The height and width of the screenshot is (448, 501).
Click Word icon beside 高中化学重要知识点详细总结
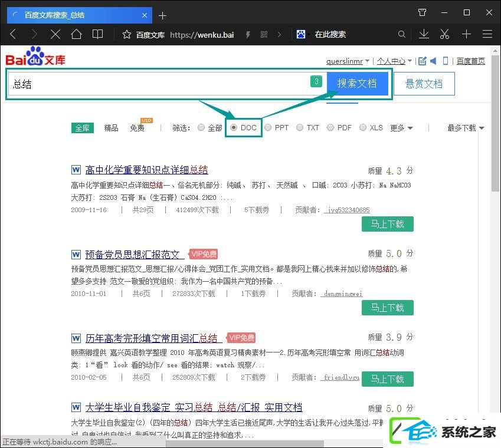pyautogui.click(x=76, y=169)
